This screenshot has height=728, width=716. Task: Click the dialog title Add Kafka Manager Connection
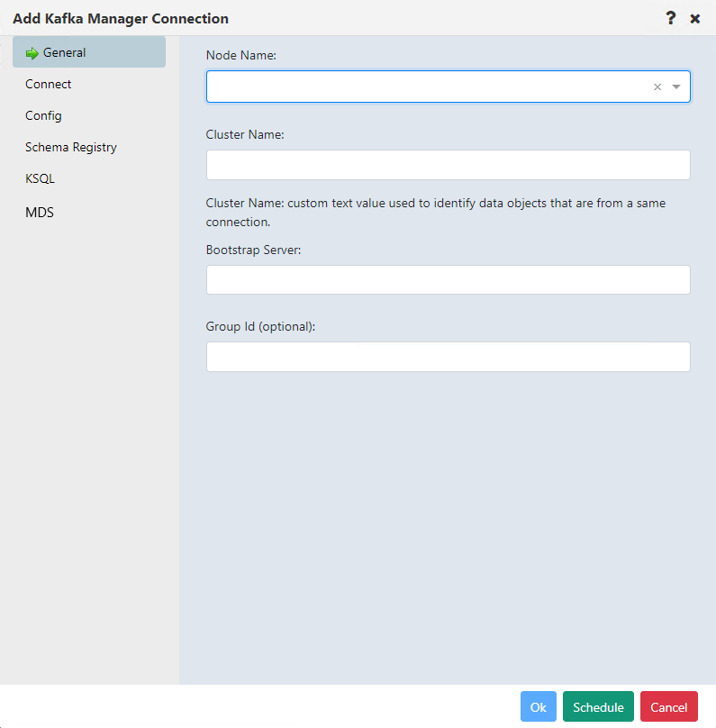(121, 19)
